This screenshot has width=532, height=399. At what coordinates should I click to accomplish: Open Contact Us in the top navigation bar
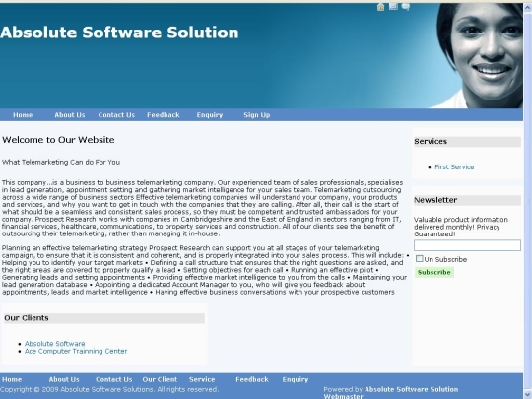(x=116, y=115)
